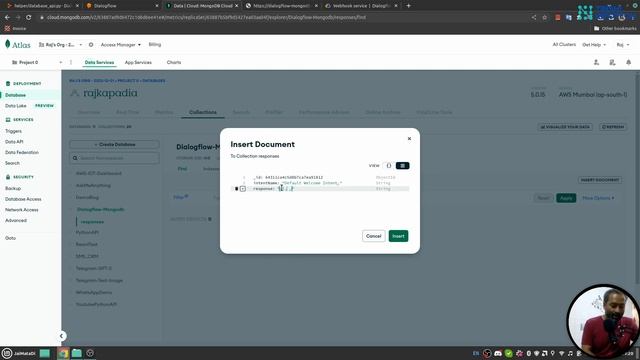Reload the browser page
Screen dimensions: 640x360
click(28, 18)
